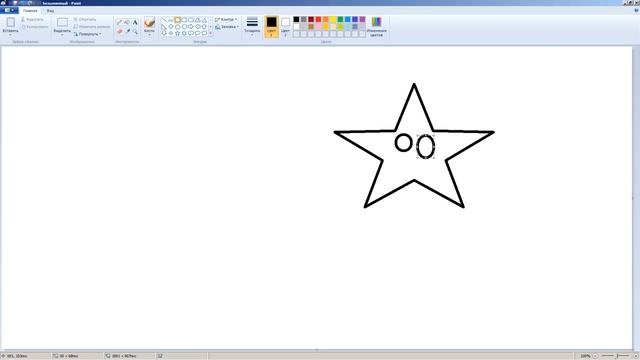Click the Cut (Вырезать) button
This screenshot has width=640, height=360.
click(32, 19)
